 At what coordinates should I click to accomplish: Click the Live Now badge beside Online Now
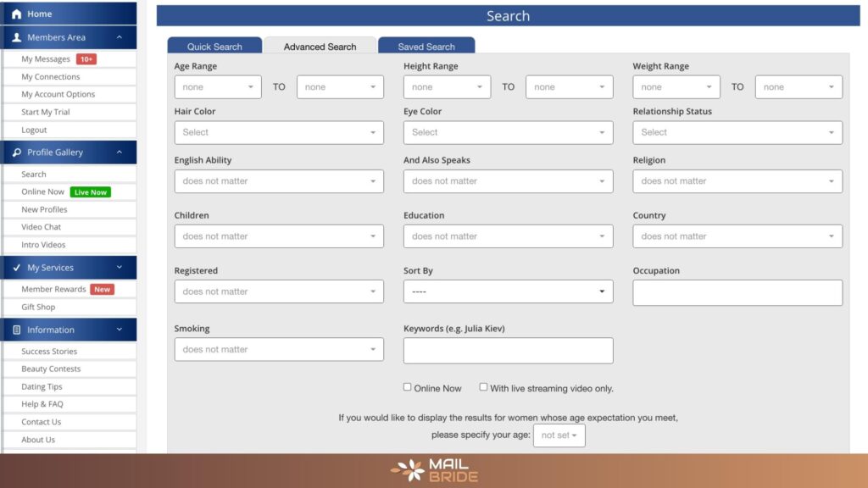click(x=90, y=191)
